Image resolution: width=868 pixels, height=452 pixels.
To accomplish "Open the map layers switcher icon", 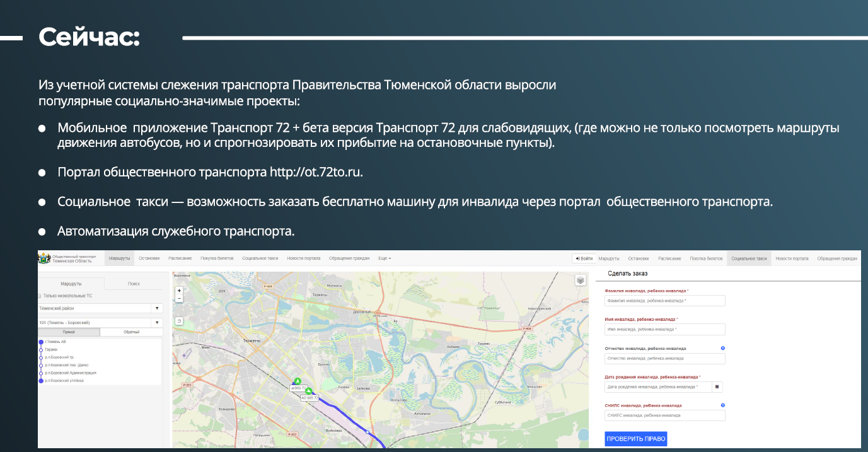I will (581, 281).
